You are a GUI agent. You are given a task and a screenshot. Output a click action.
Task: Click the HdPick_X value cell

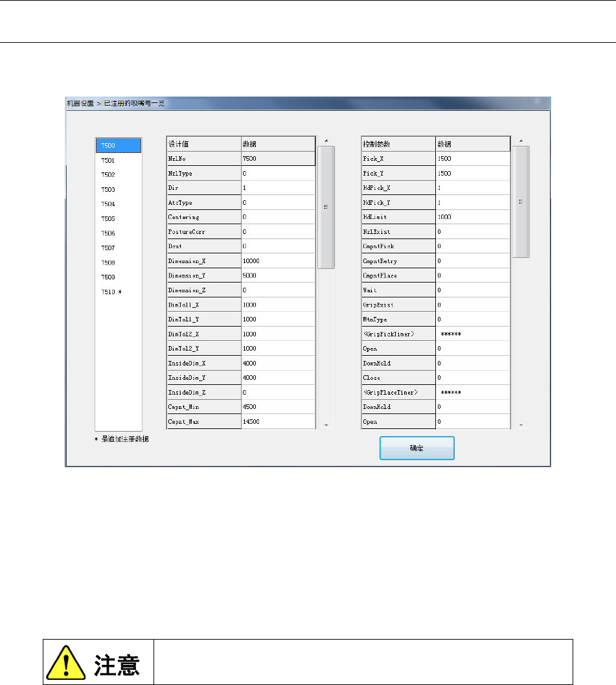point(473,188)
